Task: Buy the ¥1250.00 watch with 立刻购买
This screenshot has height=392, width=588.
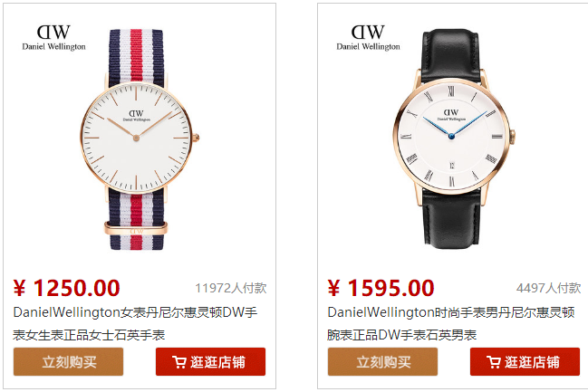Action: (x=68, y=361)
